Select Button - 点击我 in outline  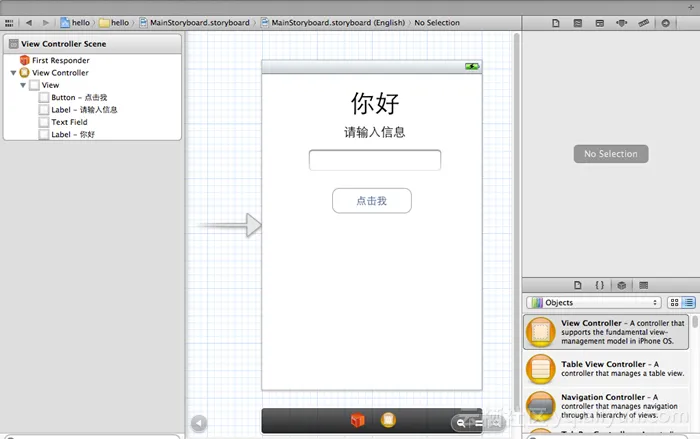73,97
